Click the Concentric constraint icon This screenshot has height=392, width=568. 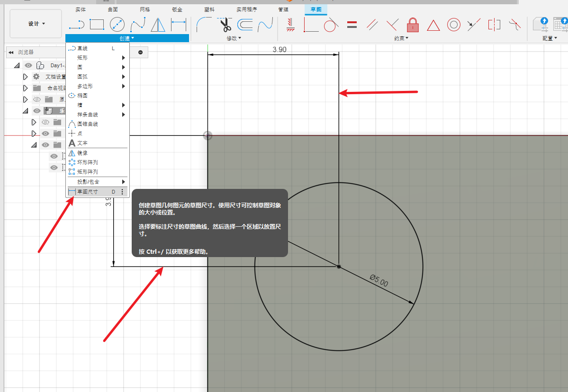[454, 24]
